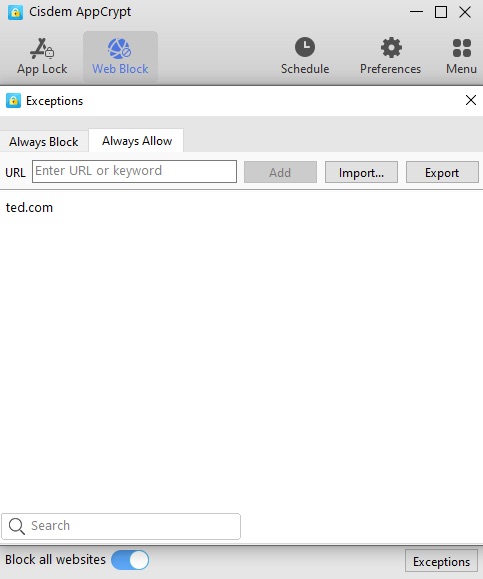Click the Exceptions button at bottom
This screenshot has width=483, height=579.
pyautogui.click(x=441, y=562)
